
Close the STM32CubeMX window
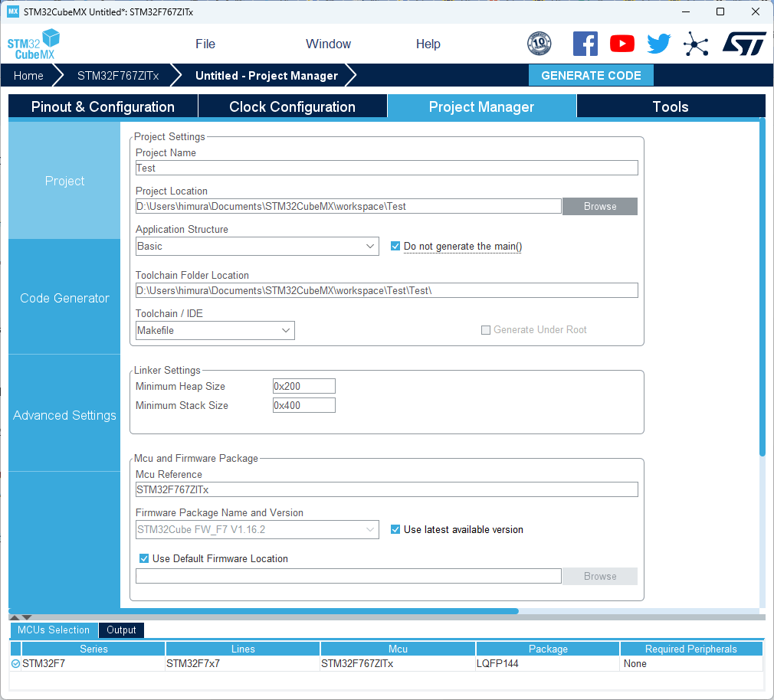click(756, 11)
